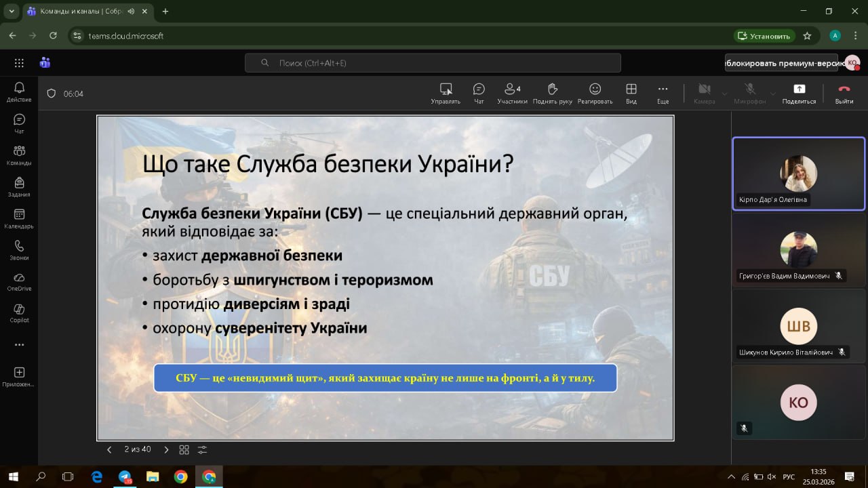This screenshot has width=868, height=488.
Task: Open Copilot from the left sidebar
Action: click(x=19, y=312)
